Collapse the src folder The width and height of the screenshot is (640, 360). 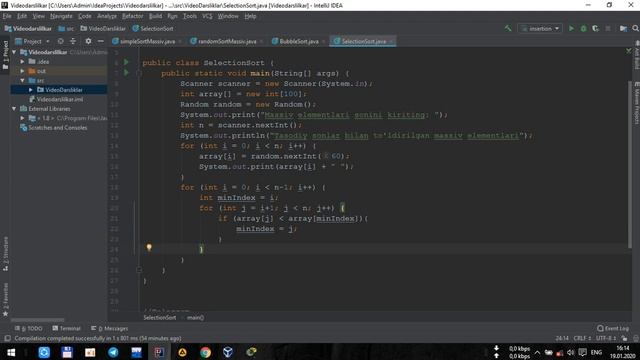[22, 80]
